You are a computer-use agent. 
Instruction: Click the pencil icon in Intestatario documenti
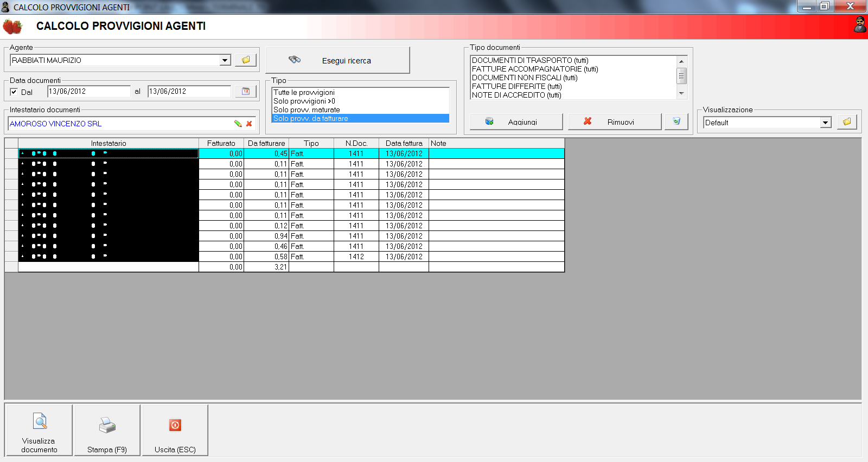coord(238,124)
